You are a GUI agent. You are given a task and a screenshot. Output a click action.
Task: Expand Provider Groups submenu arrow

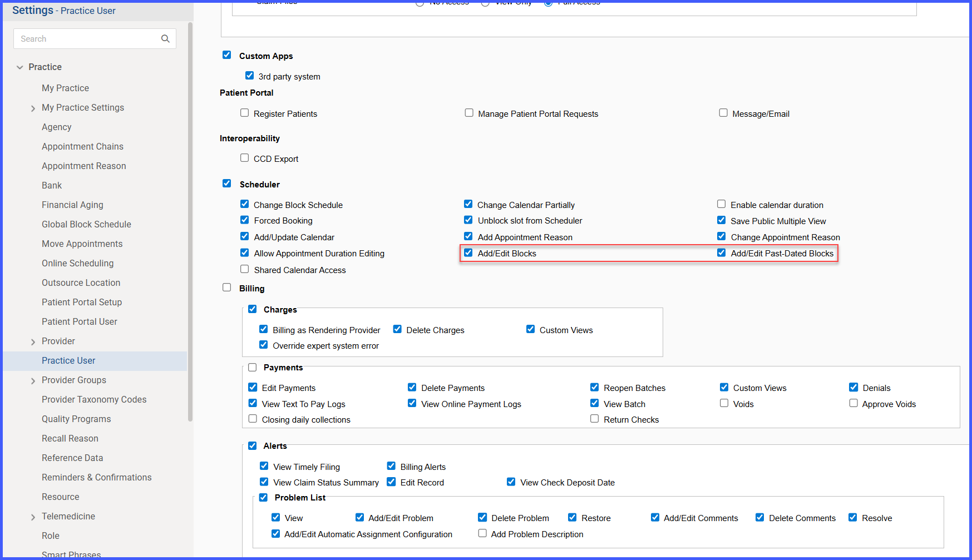(33, 381)
